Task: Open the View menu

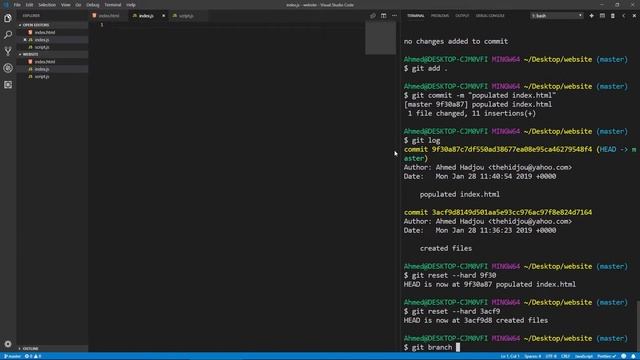Action: click(x=66, y=5)
